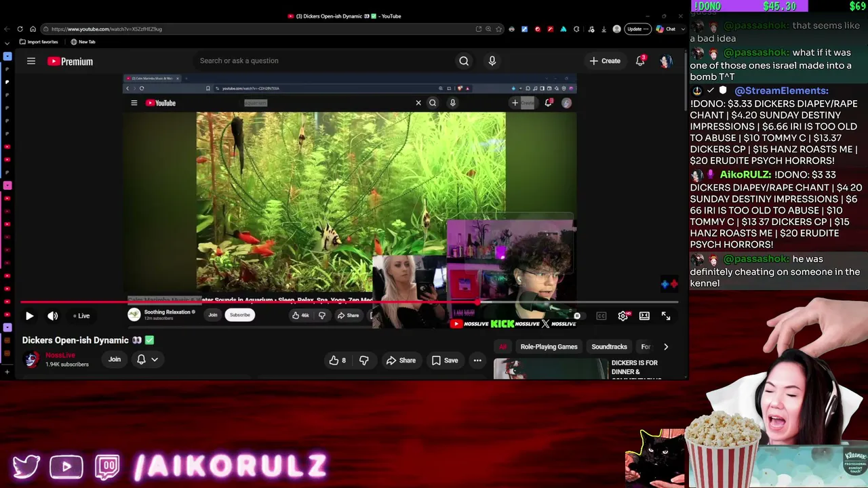Switch to theater mode
Image resolution: width=868 pixels, height=488 pixels.
click(644, 316)
